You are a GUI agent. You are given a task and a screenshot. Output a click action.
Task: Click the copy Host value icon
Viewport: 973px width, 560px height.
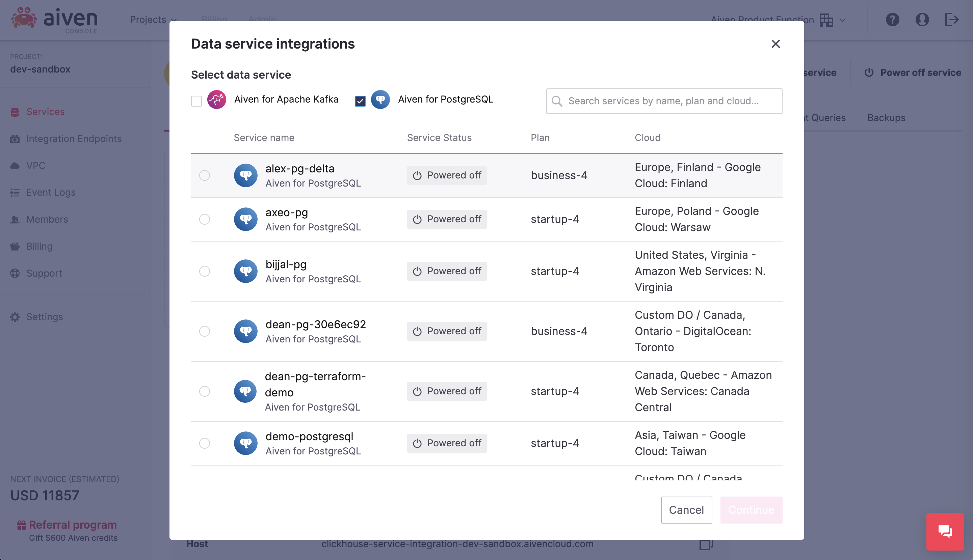click(706, 544)
